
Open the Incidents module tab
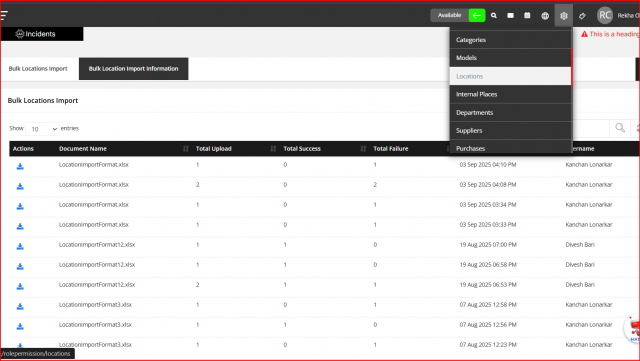point(42,34)
